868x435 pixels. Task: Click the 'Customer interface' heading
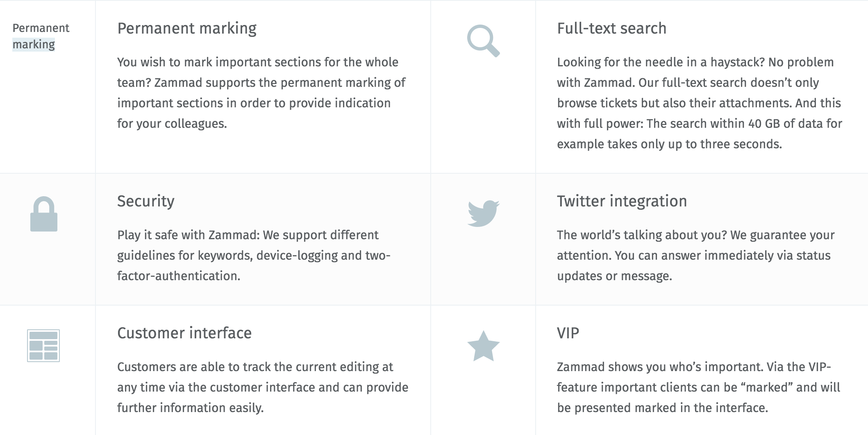[184, 333]
